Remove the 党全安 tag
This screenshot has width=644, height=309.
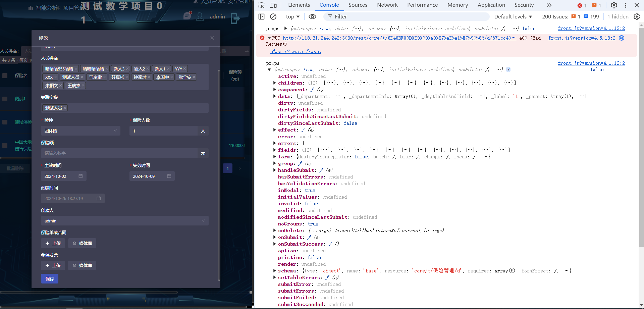click(194, 77)
